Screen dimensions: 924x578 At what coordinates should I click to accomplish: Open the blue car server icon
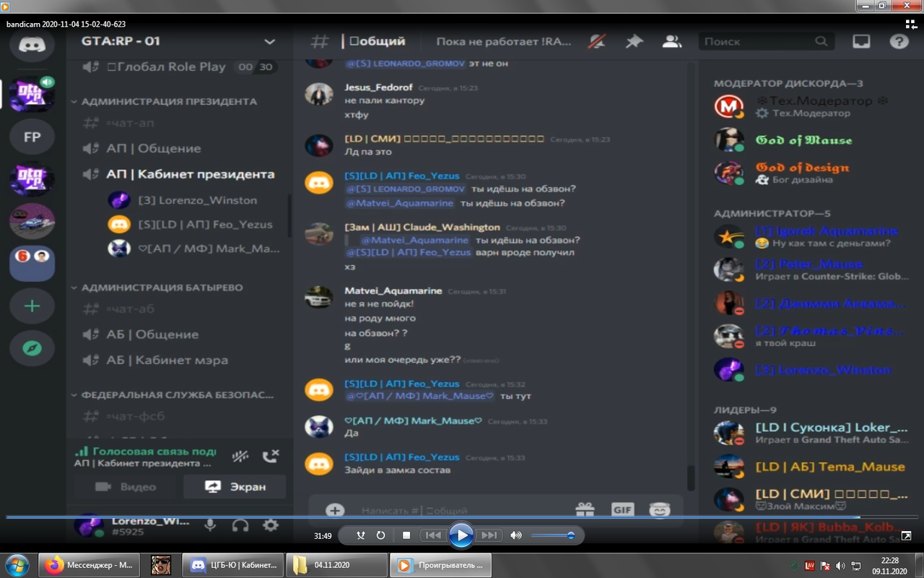[x=32, y=221]
